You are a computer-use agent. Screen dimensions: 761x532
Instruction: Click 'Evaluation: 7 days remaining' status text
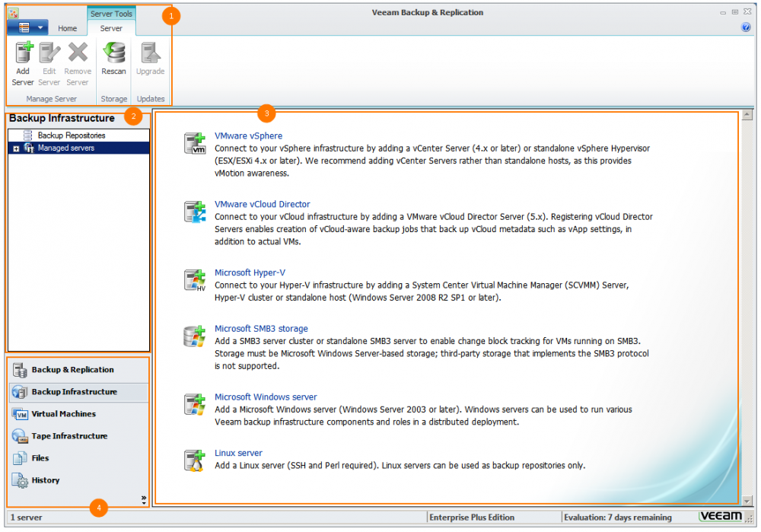tap(618, 518)
